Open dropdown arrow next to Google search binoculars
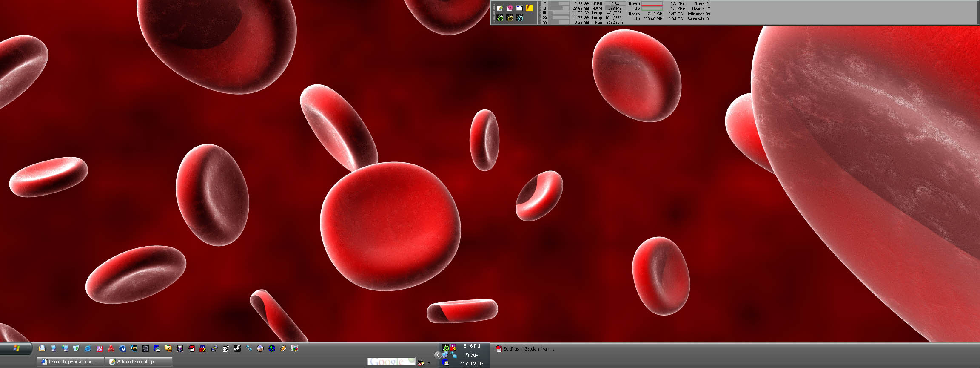 pos(429,363)
